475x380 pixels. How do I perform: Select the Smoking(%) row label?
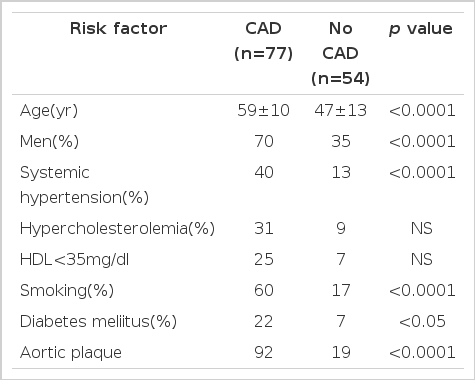tap(67, 290)
